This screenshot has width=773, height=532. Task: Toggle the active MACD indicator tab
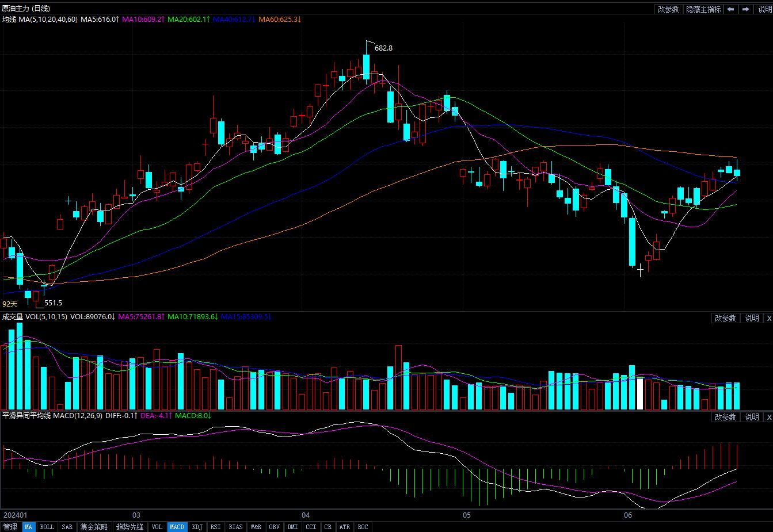point(177,527)
